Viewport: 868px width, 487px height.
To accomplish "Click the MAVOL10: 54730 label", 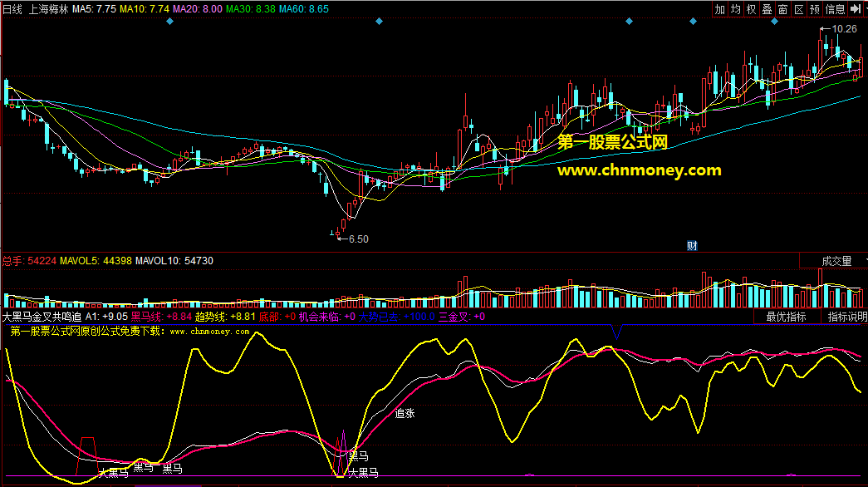I will click(174, 261).
